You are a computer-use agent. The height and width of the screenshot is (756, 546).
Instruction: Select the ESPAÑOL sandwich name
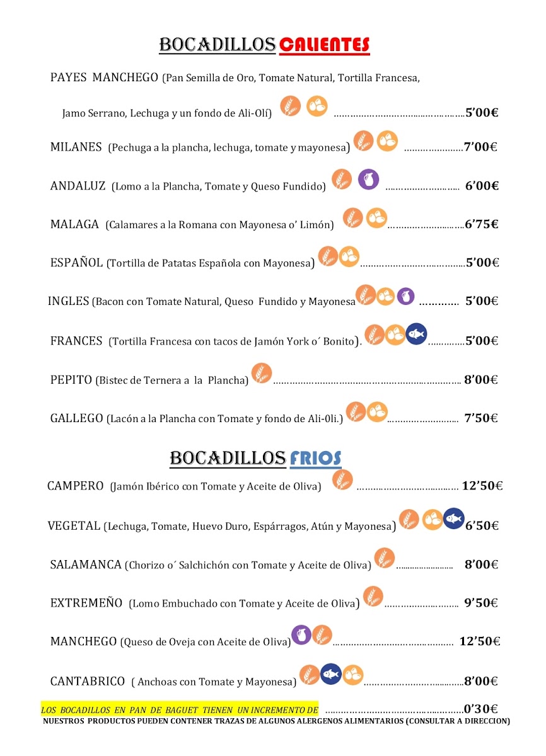76,263
